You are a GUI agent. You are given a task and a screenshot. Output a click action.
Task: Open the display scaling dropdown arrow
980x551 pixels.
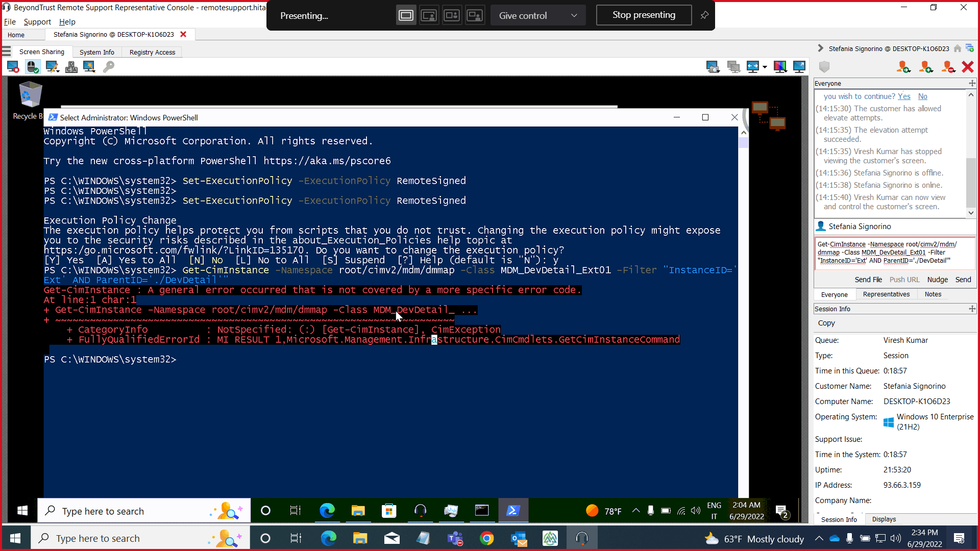pyautogui.click(x=765, y=67)
